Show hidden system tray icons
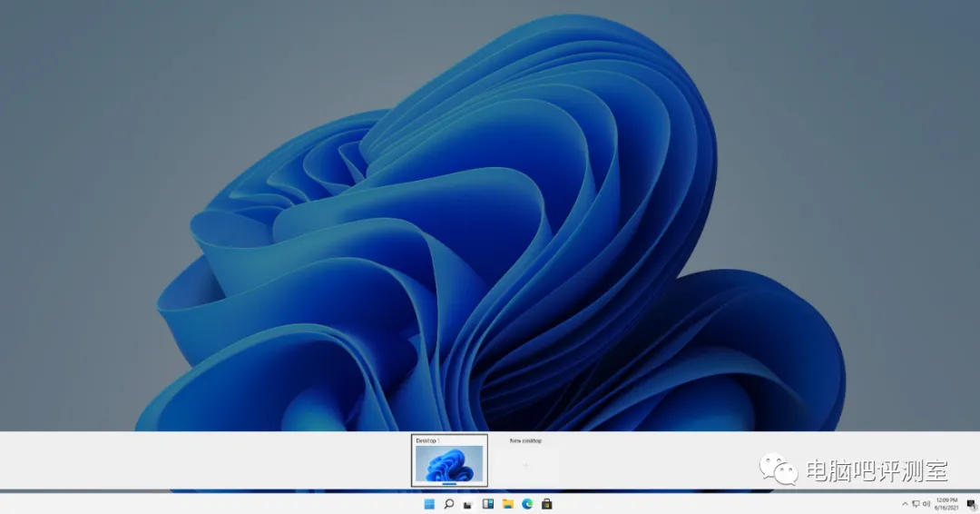Image resolution: width=980 pixels, height=514 pixels. click(905, 504)
